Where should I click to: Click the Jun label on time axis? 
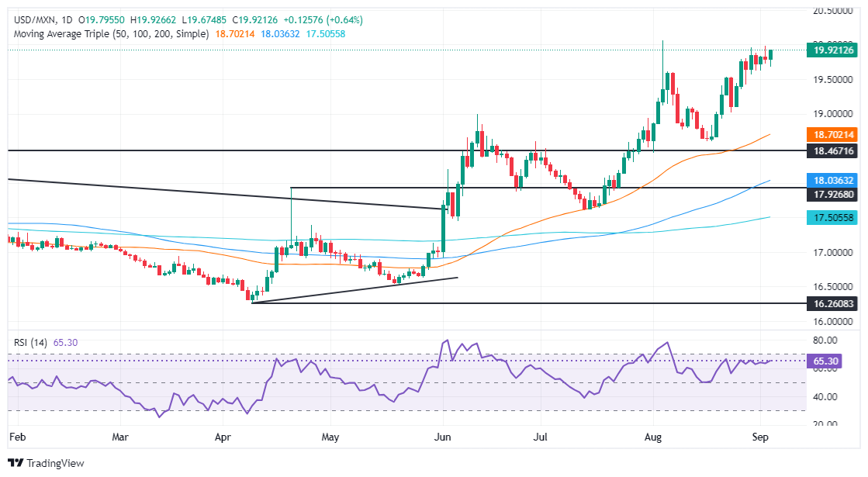(443, 437)
